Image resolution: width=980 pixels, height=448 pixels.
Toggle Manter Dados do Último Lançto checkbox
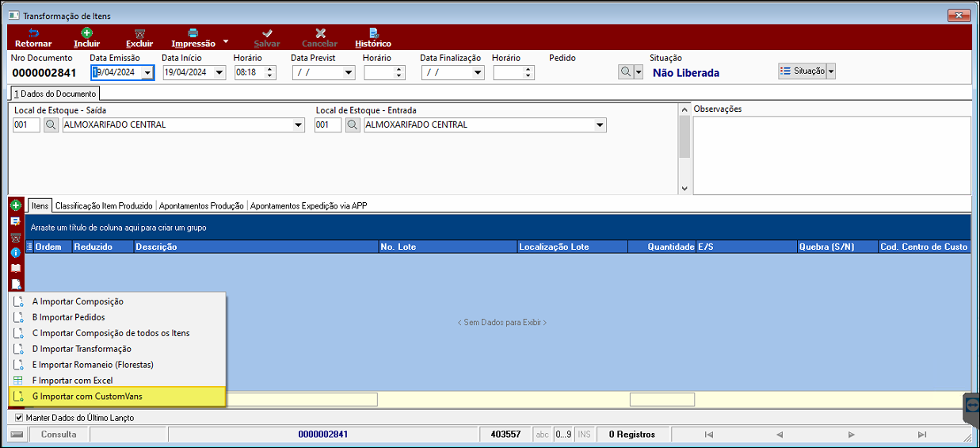click(x=19, y=417)
